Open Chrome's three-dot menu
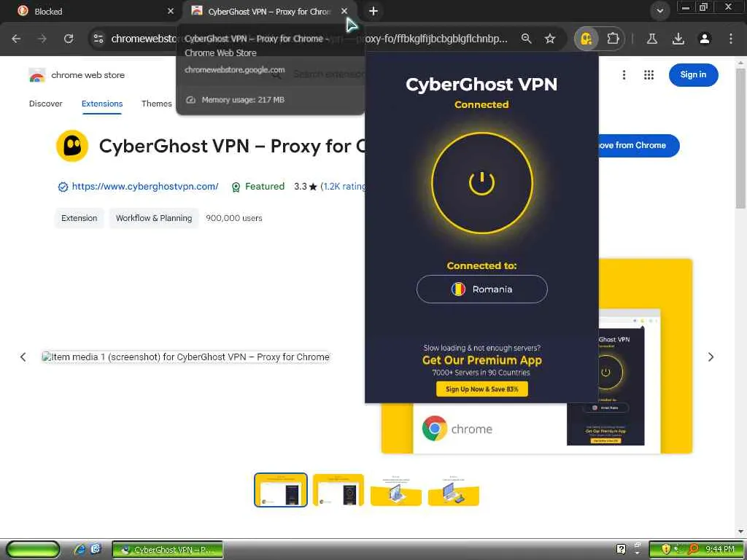747x560 pixels. point(730,39)
